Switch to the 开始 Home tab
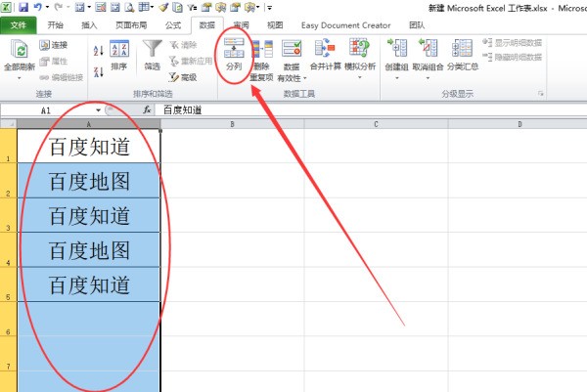Image resolution: width=587 pixels, height=392 pixels. pos(56,25)
